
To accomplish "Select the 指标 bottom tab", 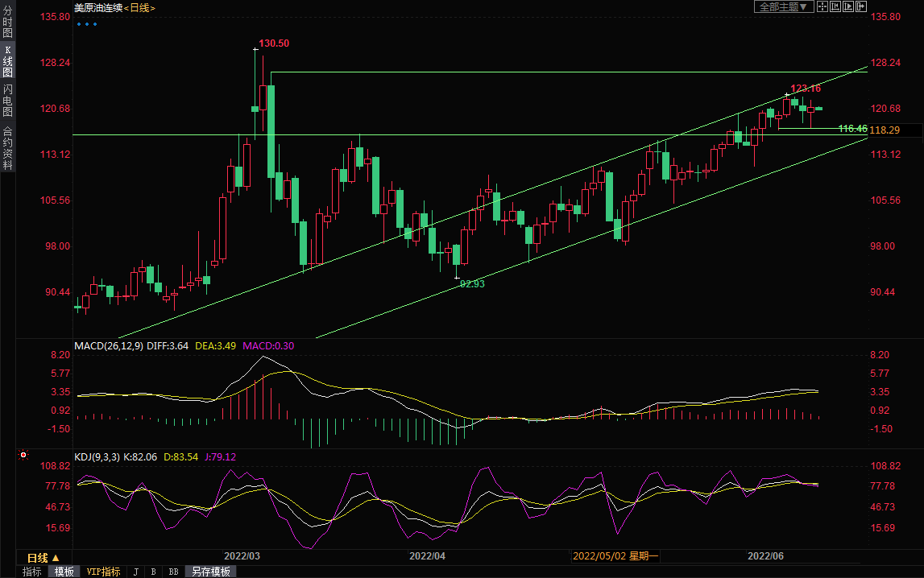I will (32, 572).
